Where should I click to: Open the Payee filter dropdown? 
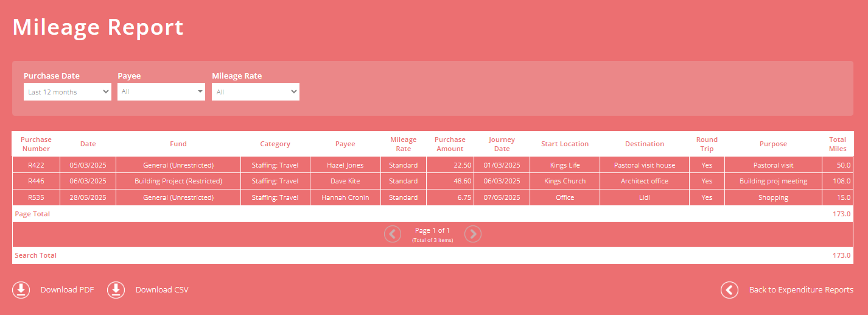(161, 92)
